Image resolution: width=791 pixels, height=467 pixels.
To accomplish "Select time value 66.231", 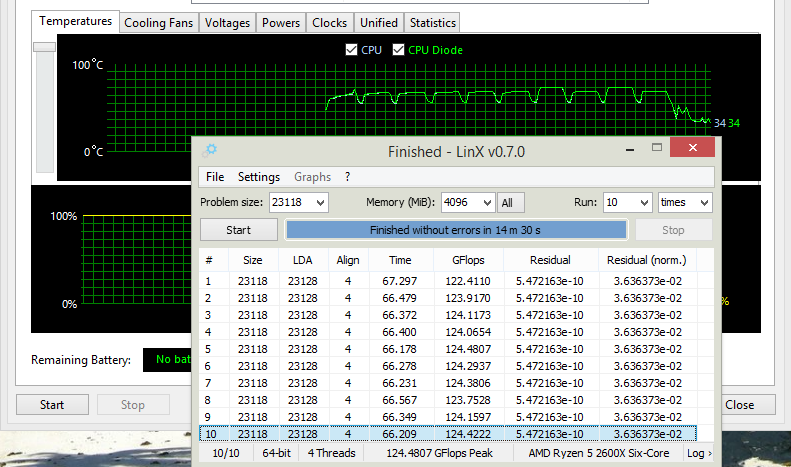I will point(400,383).
